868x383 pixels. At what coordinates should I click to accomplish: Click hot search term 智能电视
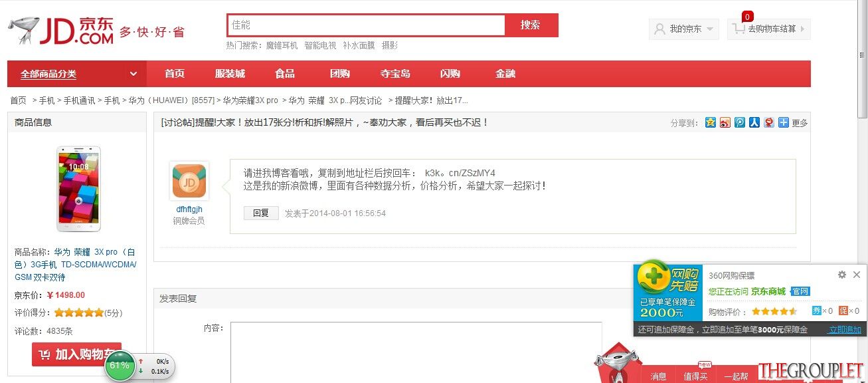pyautogui.click(x=320, y=45)
